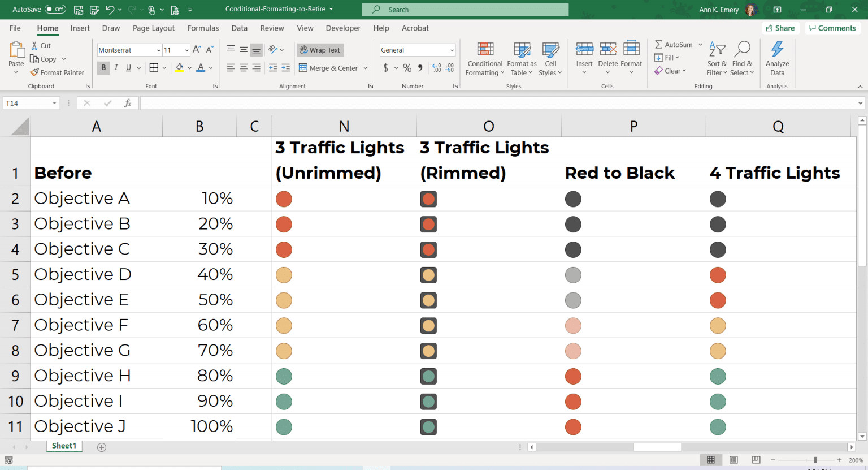Open the Conditional Formatting gallery
868x470 pixels.
click(484, 58)
